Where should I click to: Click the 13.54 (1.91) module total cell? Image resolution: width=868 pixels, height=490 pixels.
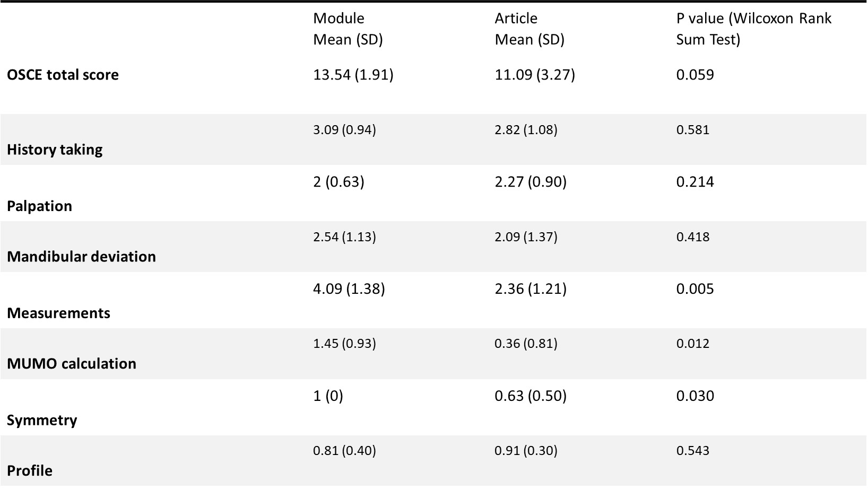(353, 75)
